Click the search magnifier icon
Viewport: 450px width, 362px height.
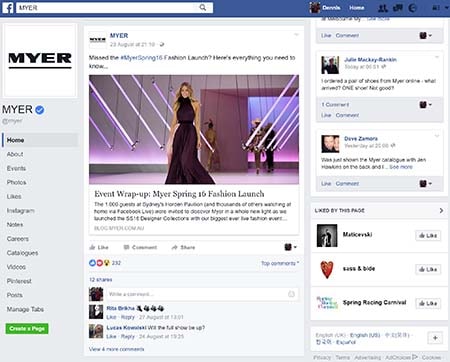click(x=203, y=7)
